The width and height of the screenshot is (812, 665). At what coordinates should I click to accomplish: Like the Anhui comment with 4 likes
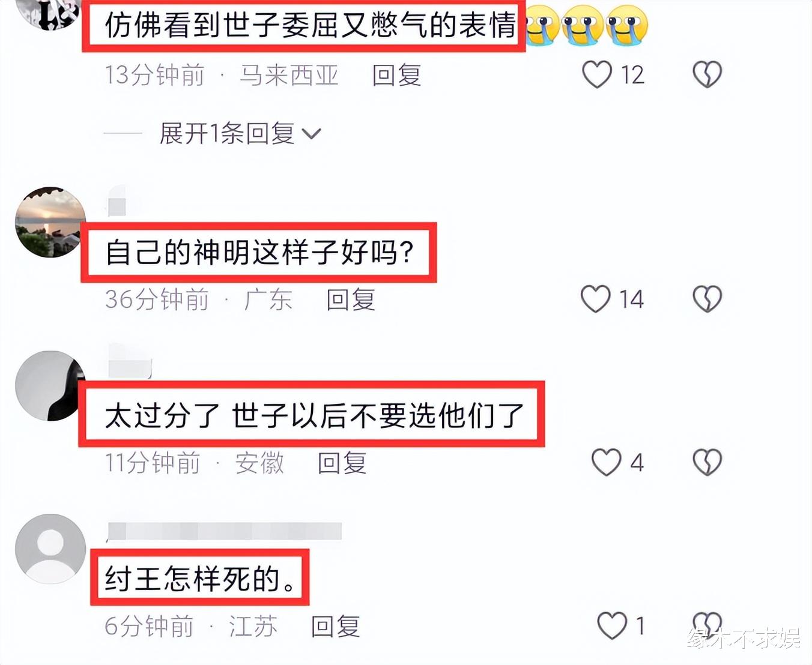click(x=607, y=462)
